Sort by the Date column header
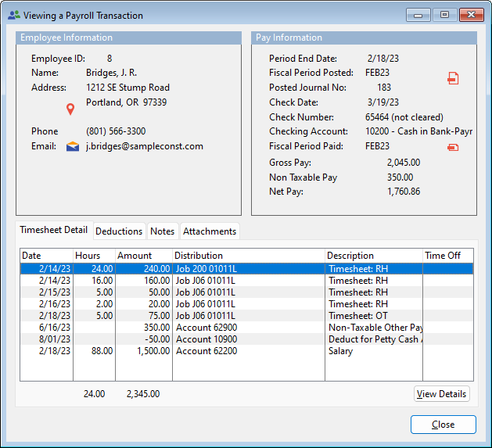Viewport: 492px width, 448px height. [46, 256]
